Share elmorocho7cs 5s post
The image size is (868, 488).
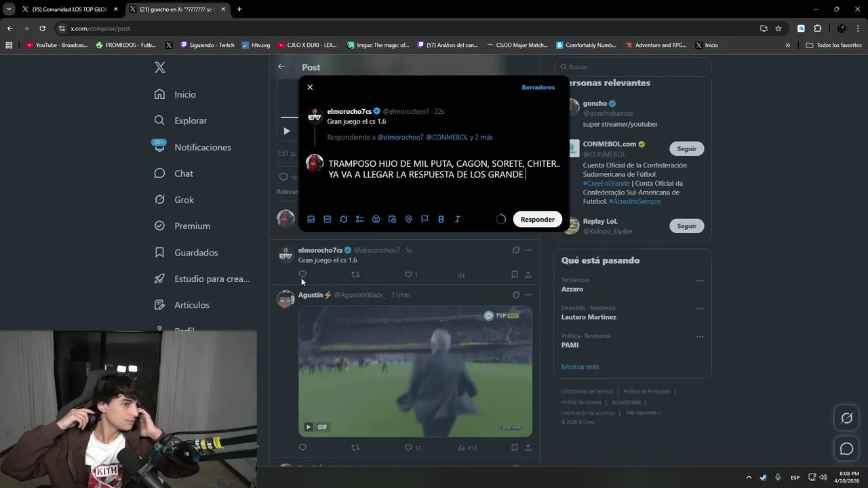[x=528, y=274]
